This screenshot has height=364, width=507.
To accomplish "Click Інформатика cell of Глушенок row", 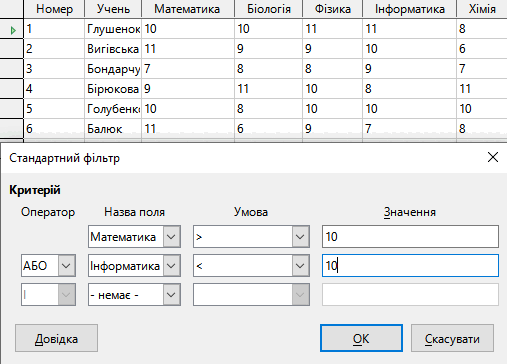I will pos(410,29).
